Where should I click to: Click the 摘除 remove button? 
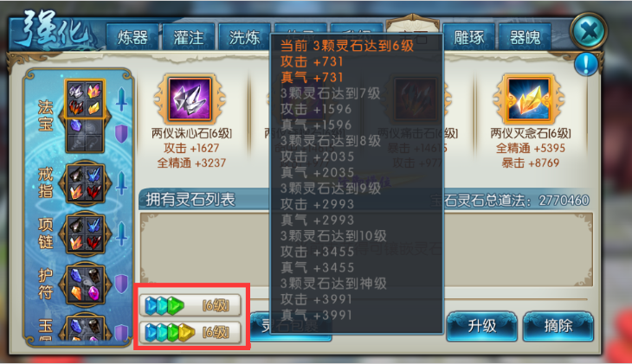tap(558, 326)
